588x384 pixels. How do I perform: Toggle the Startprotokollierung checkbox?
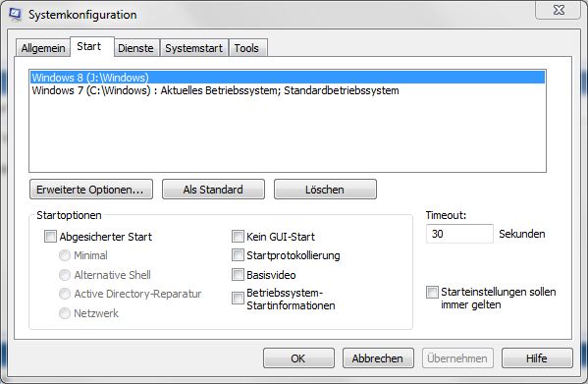(x=238, y=255)
